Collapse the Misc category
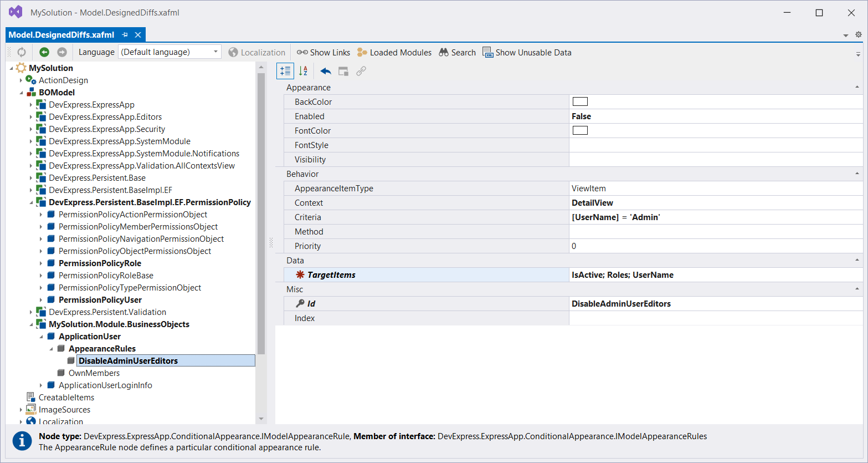Viewport: 868px width, 463px height. pos(857,289)
